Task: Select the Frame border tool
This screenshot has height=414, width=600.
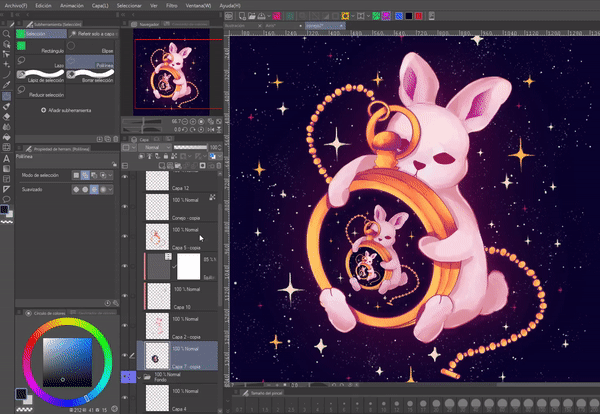Action: 6,179
